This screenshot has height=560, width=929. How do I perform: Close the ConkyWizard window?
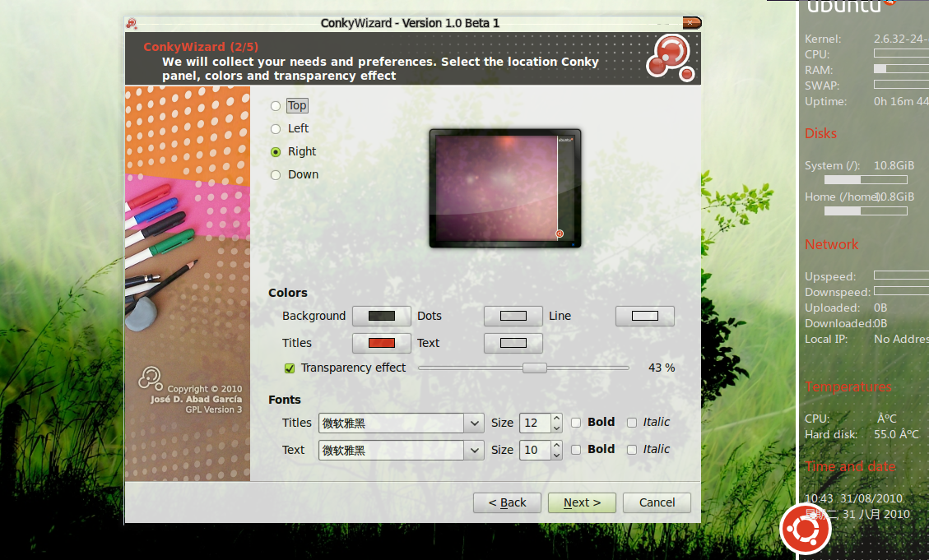click(691, 22)
